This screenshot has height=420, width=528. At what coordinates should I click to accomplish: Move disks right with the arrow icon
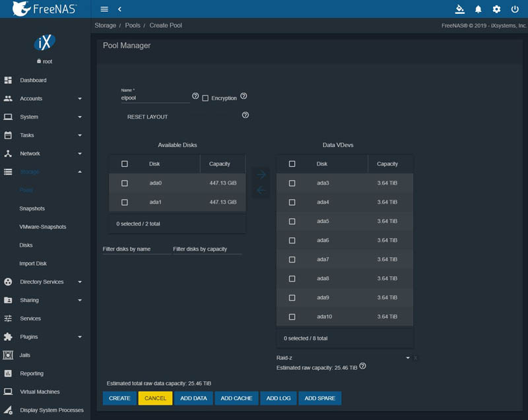(261, 175)
